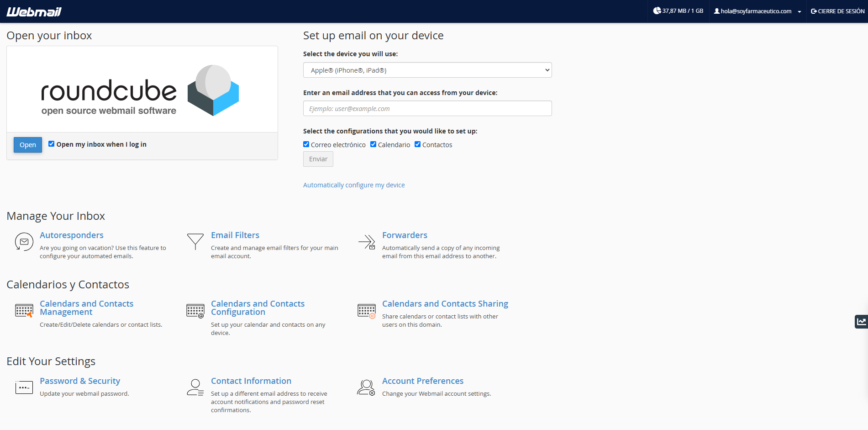Click the Contact Information person icon

[x=195, y=388]
